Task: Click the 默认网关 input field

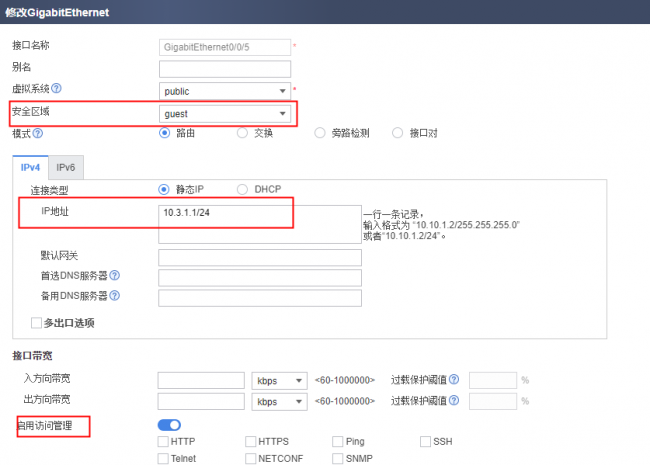Action: [x=260, y=257]
